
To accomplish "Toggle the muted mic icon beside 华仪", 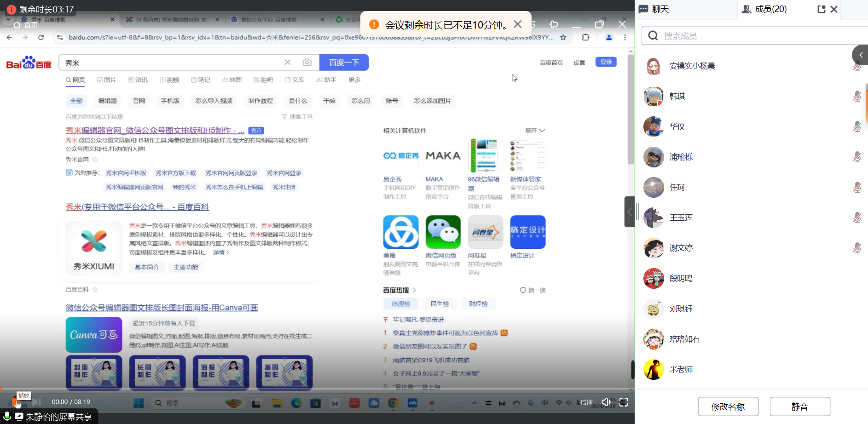I will [857, 126].
